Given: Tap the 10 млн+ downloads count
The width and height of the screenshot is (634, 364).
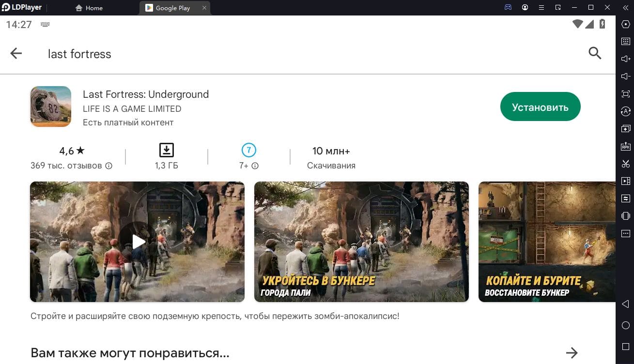Looking at the screenshot, I should [331, 151].
